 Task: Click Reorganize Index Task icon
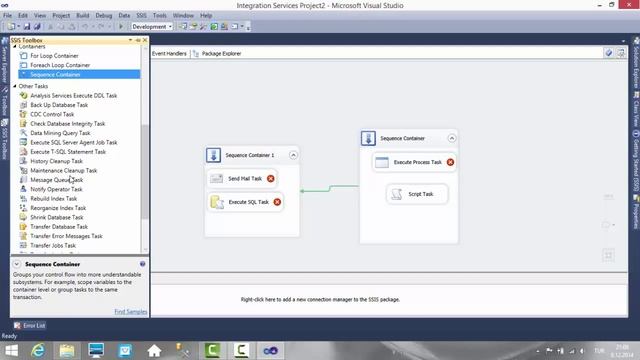(24, 208)
